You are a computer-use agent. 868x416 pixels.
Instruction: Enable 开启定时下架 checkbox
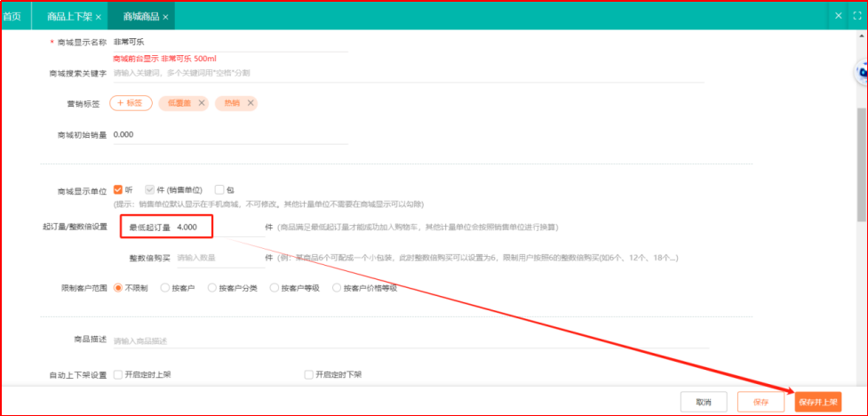click(x=309, y=374)
